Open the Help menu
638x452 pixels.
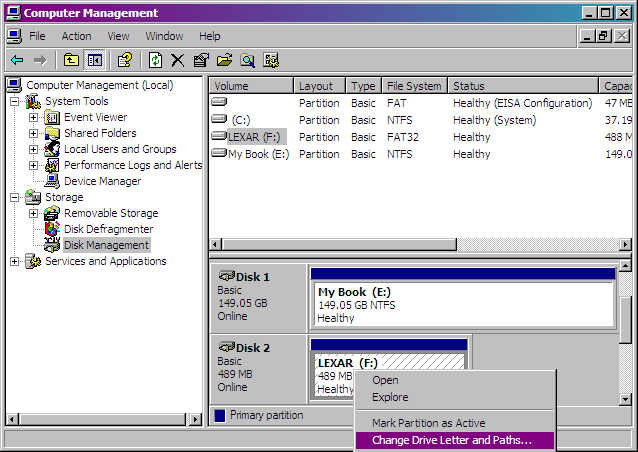click(x=210, y=36)
